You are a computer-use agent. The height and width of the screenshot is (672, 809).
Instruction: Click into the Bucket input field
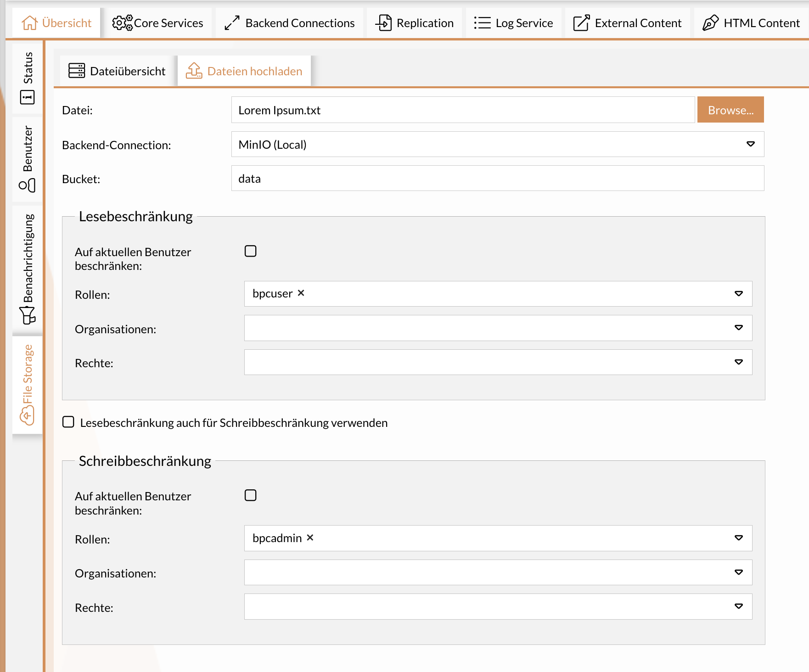click(x=497, y=179)
